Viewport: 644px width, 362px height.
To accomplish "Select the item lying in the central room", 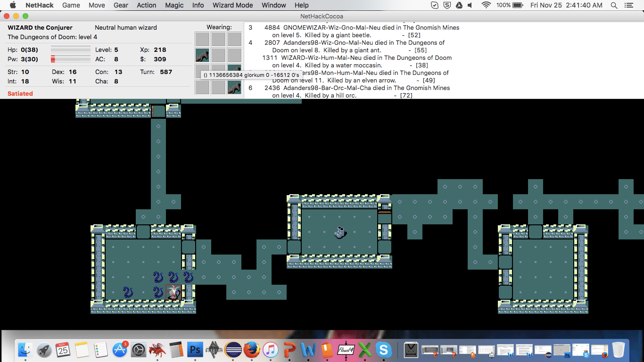I will point(340,232).
